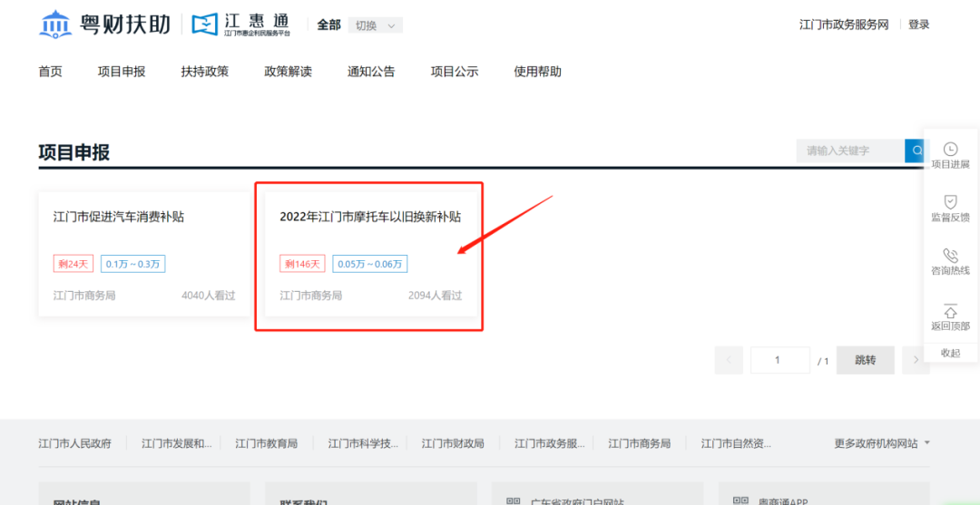Open 江门市促进汽车消费补贴 card
The height and width of the screenshot is (505, 980).
144,254
